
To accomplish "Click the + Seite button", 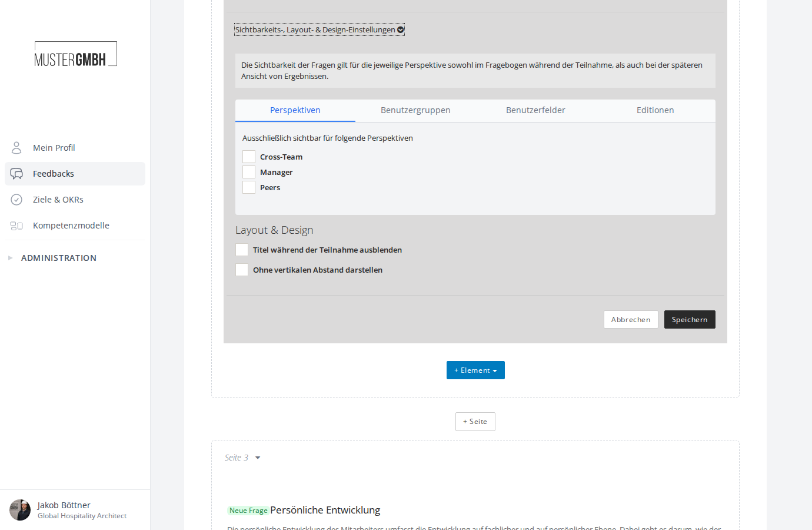I will click(475, 422).
